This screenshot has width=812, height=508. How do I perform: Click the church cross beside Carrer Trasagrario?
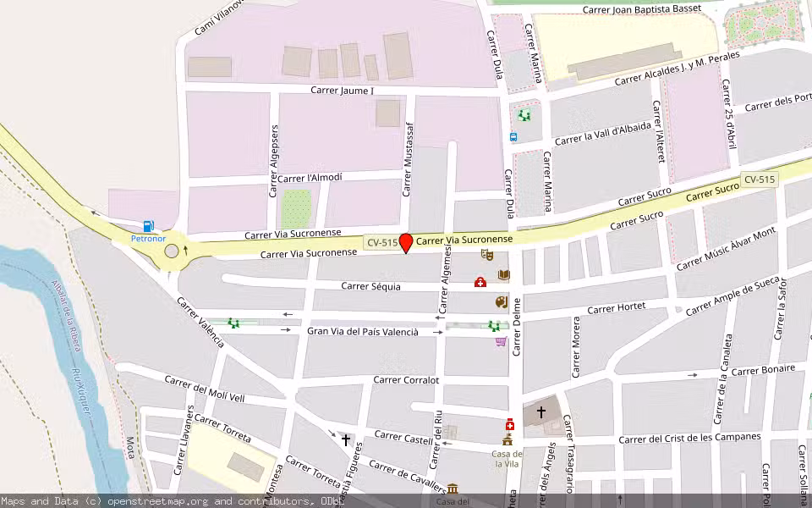(x=540, y=412)
